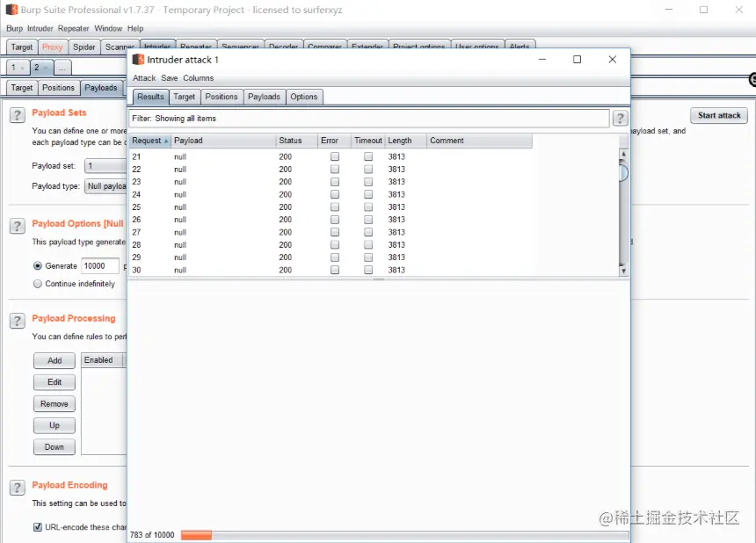Open the Burp menu
The height and width of the screenshot is (543, 756).
click(x=14, y=28)
